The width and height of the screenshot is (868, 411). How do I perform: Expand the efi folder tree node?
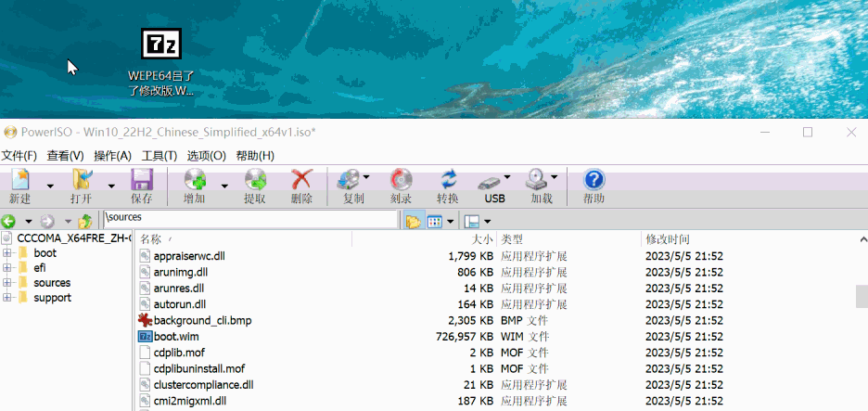[6, 268]
